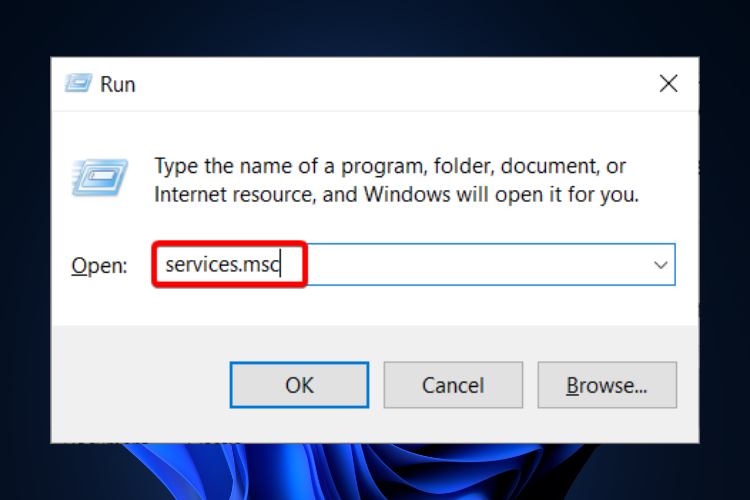Click the desktop background left of the dialog
Image resolution: width=750 pixels, height=500 pixels.
pos(25,250)
